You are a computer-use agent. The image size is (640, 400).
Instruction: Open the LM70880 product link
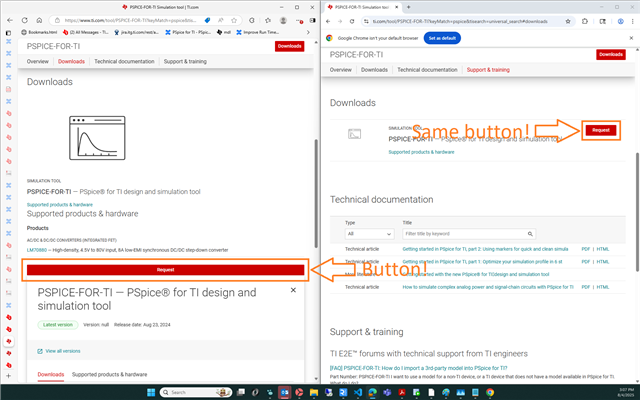pyautogui.click(x=37, y=250)
